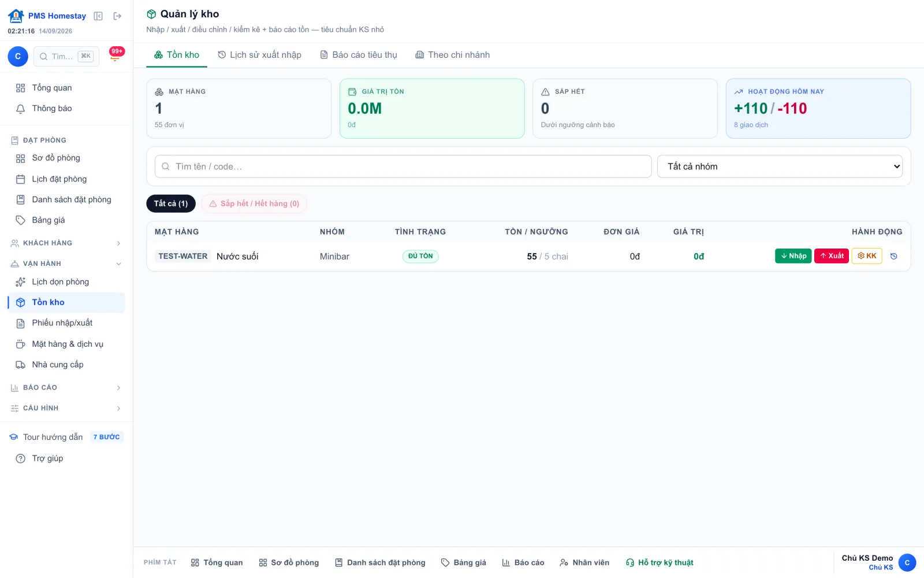The image size is (924, 578).
Task: Open Tổng quan in the sidebar
Action: (x=66, y=88)
